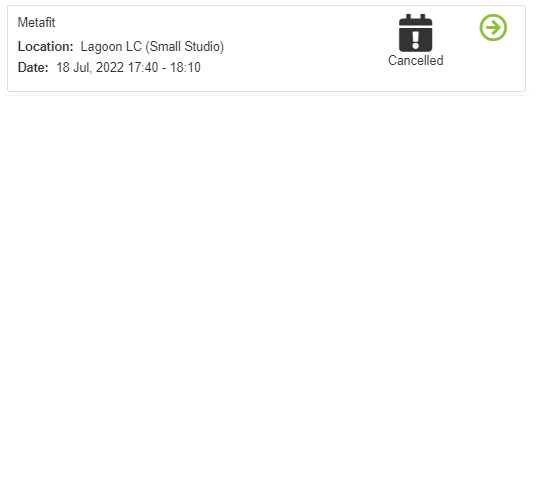Select the year 2022 in the date
Screen dimensions: 541x500
[110, 68]
